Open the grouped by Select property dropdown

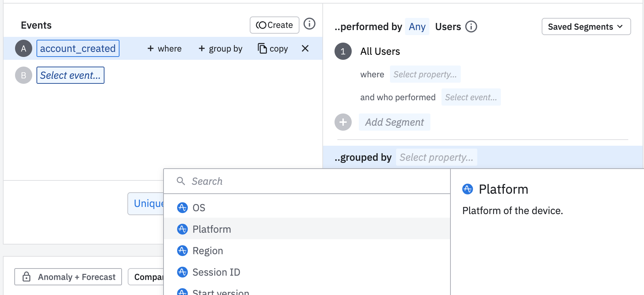pyautogui.click(x=436, y=157)
